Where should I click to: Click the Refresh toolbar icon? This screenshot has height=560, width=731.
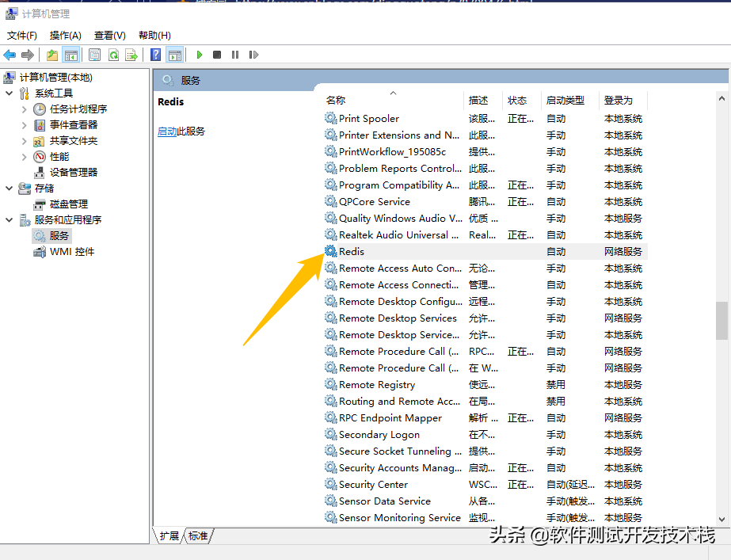click(x=114, y=55)
